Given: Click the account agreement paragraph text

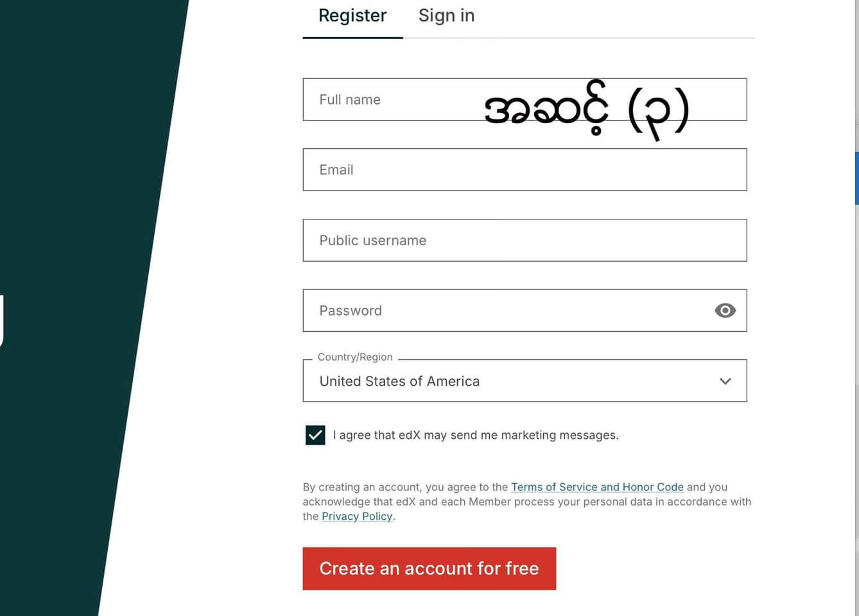Looking at the screenshot, I should click(526, 502).
